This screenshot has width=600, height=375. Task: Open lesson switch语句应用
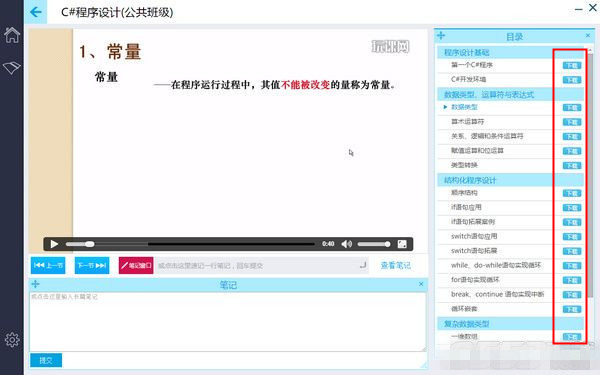point(474,236)
